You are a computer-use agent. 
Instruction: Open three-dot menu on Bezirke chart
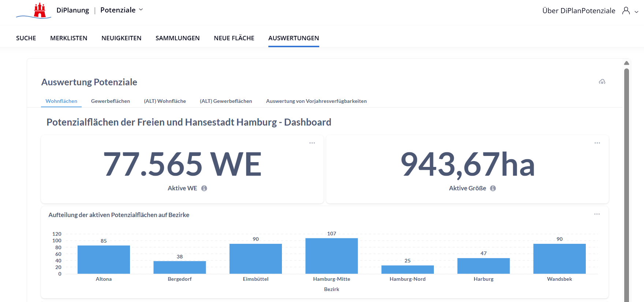tap(597, 214)
